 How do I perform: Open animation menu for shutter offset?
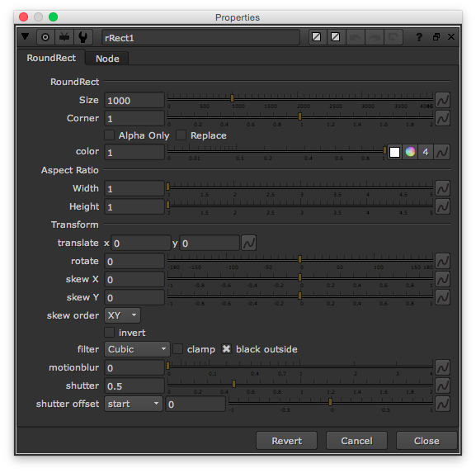point(443,404)
